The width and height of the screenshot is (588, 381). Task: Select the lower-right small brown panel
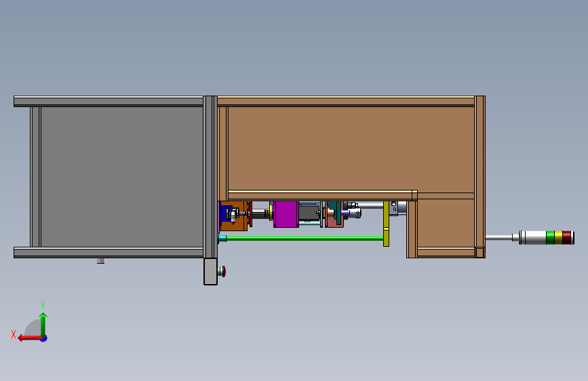click(446, 224)
